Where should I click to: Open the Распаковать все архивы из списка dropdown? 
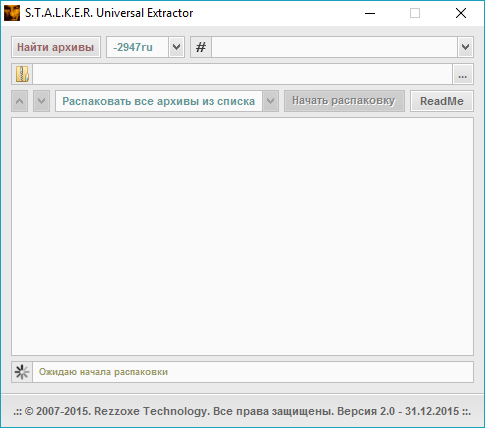(270, 101)
